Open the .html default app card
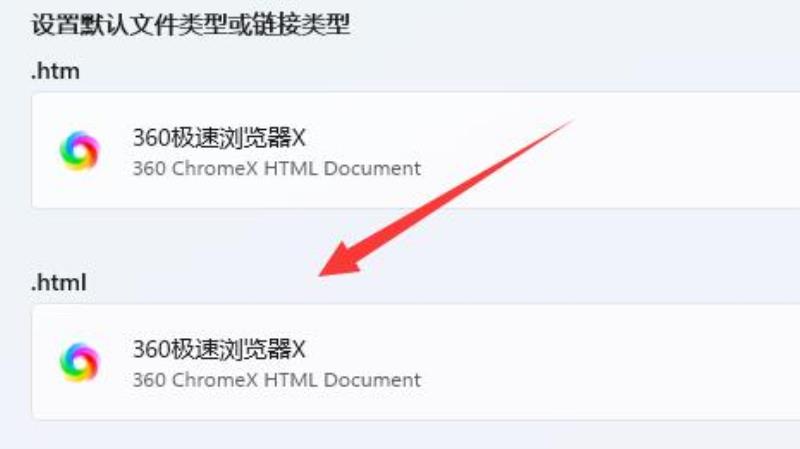This screenshot has height=449, width=800. pyautogui.click(x=415, y=362)
